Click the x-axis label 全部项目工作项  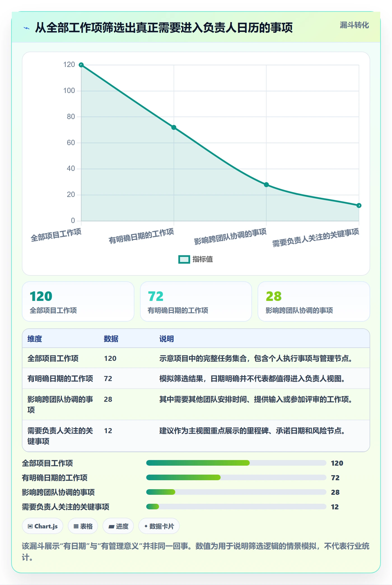click(56, 235)
